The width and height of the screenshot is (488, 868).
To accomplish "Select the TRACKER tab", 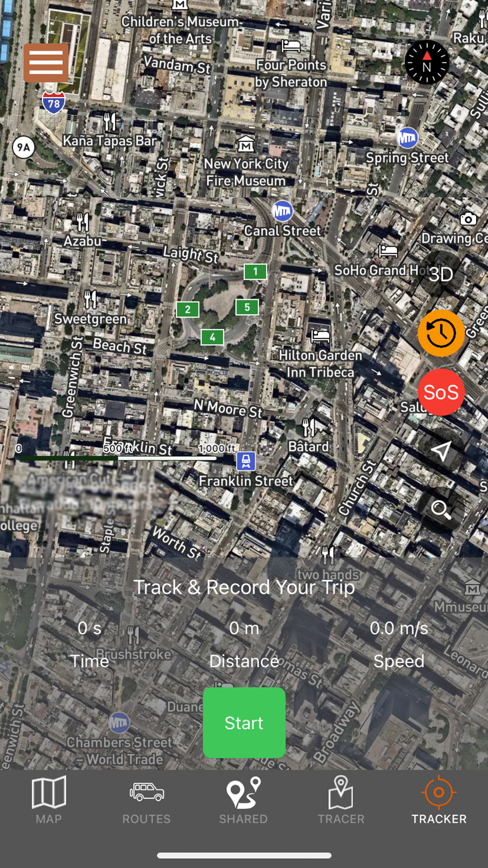I will coord(439,801).
